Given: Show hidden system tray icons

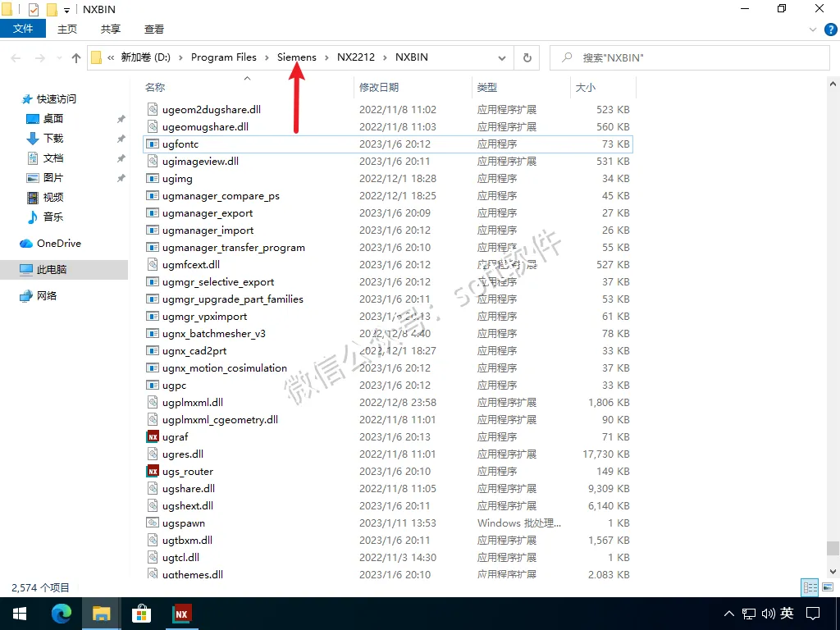Looking at the screenshot, I should coord(728,614).
